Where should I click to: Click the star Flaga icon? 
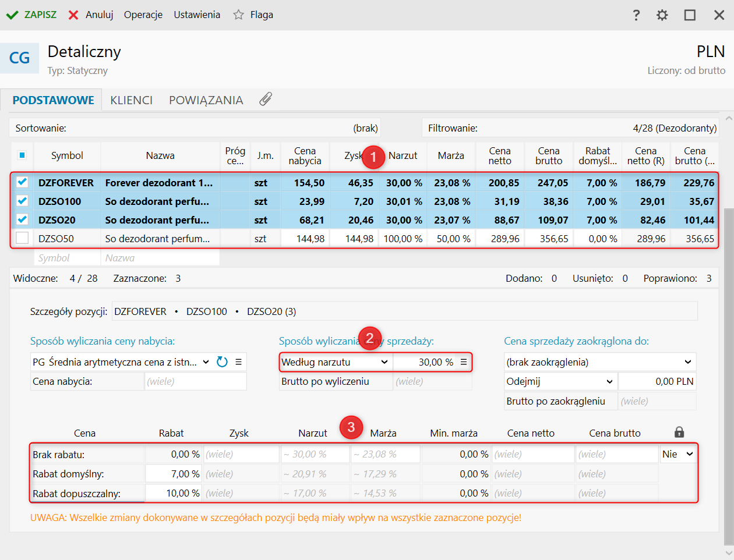(x=238, y=15)
